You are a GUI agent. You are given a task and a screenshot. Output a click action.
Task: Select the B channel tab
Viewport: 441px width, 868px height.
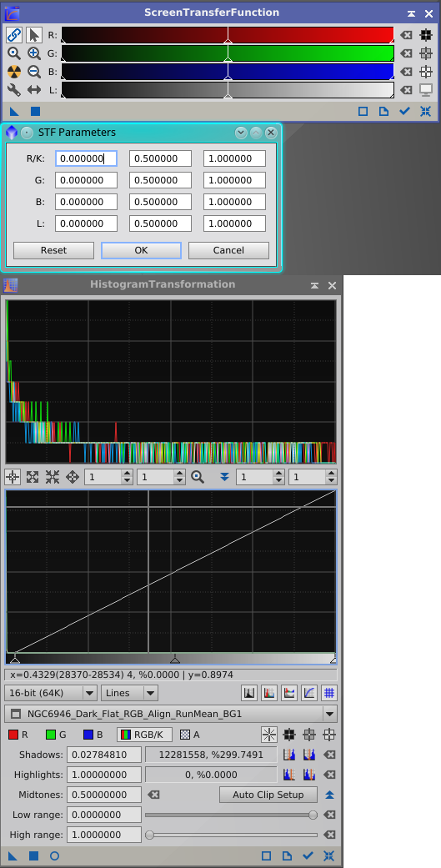93,735
